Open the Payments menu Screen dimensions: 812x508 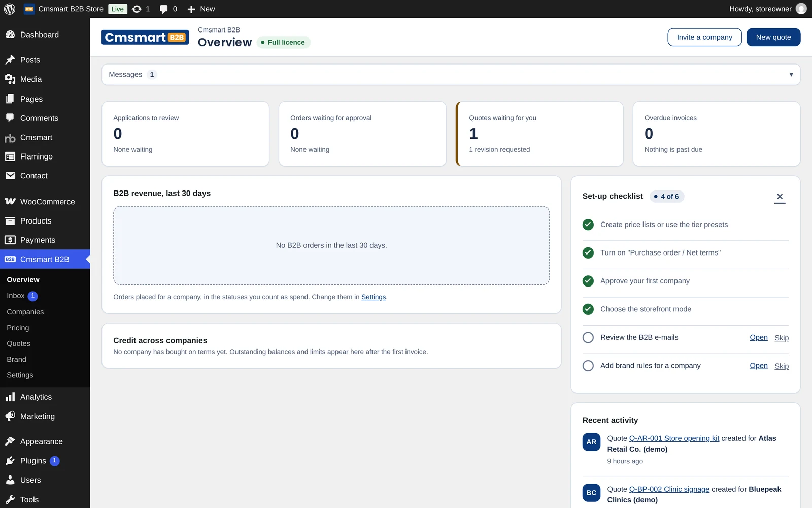(45, 240)
